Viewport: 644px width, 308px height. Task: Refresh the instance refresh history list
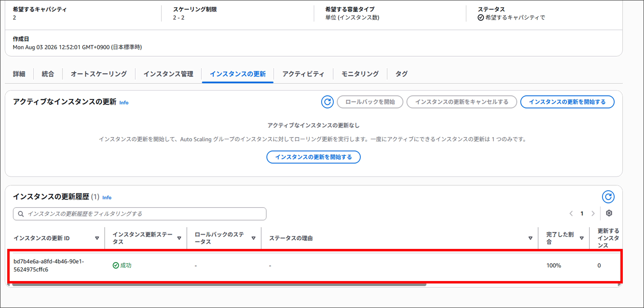click(x=608, y=197)
